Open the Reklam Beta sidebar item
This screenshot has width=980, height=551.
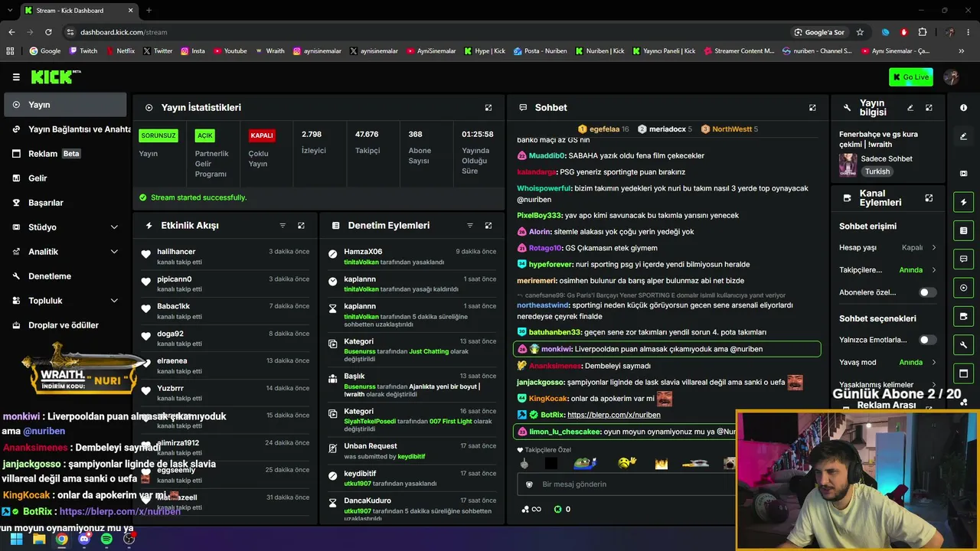pos(66,154)
